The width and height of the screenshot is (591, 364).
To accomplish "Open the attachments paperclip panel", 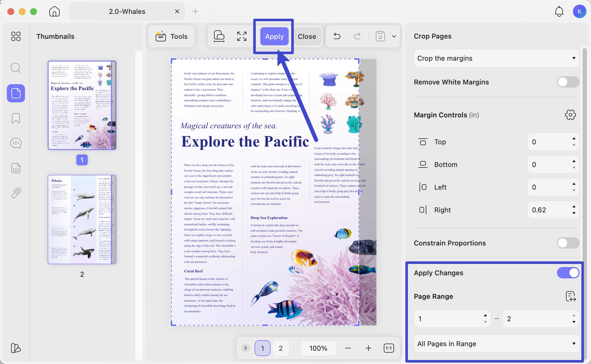I will click(x=16, y=193).
